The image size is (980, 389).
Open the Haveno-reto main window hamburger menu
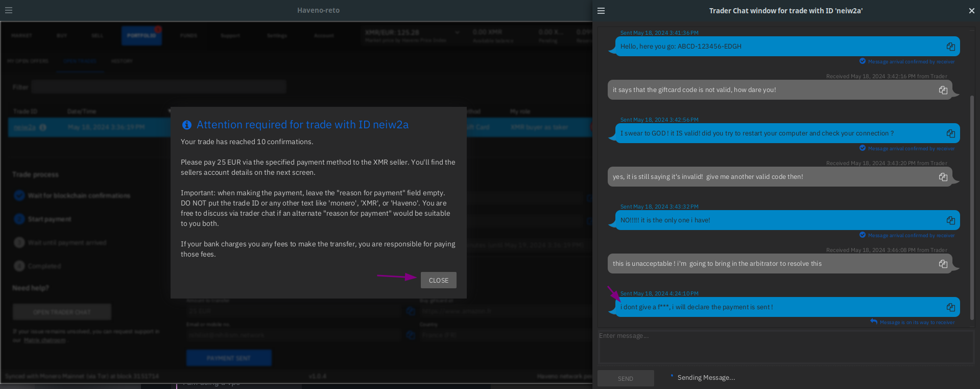(x=9, y=10)
